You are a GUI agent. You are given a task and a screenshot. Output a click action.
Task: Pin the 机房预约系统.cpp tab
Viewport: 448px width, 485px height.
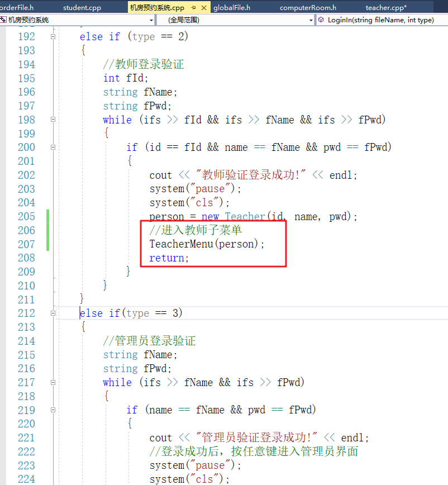tap(193, 8)
